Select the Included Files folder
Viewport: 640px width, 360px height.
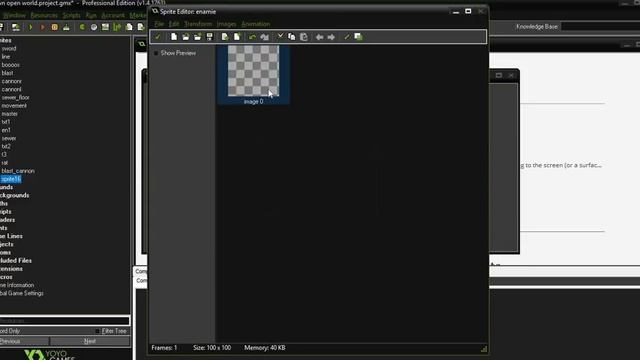16,261
